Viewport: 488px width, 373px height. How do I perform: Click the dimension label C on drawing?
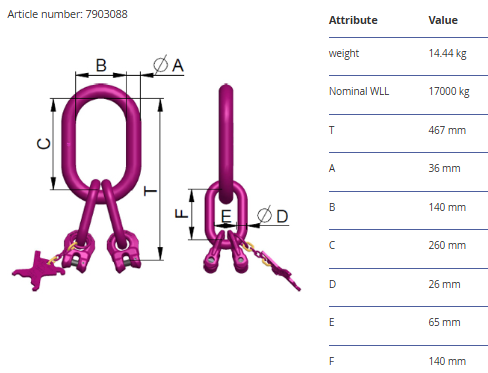[x=43, y=144]
